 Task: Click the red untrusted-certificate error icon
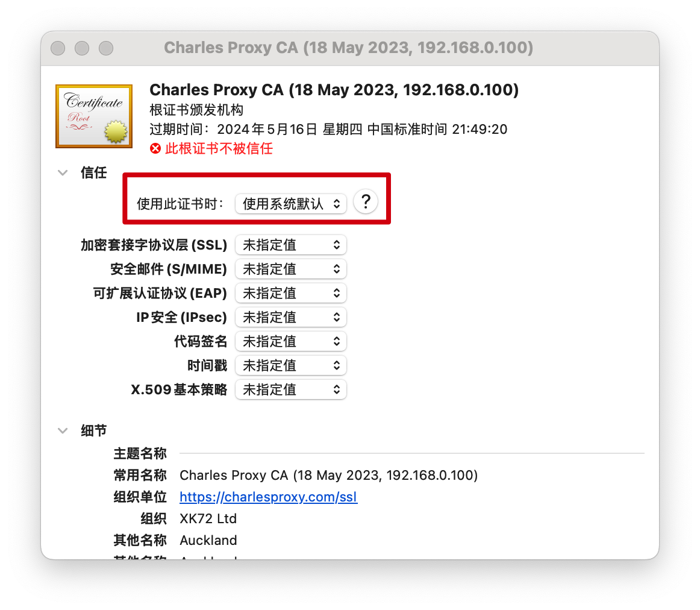coord(155,148)
